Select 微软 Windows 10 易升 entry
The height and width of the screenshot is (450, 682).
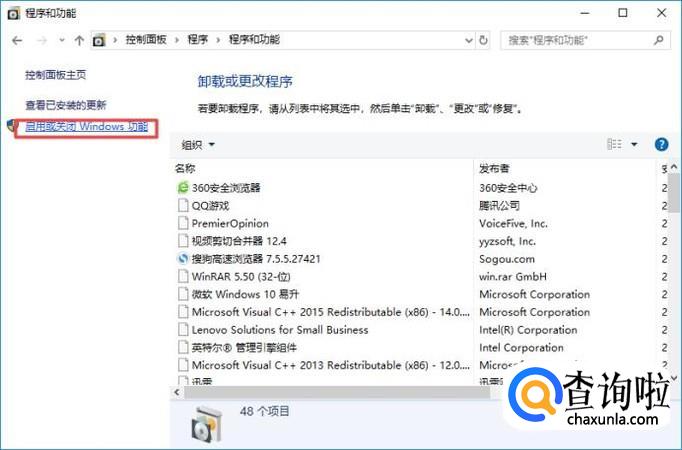point(245,294)
